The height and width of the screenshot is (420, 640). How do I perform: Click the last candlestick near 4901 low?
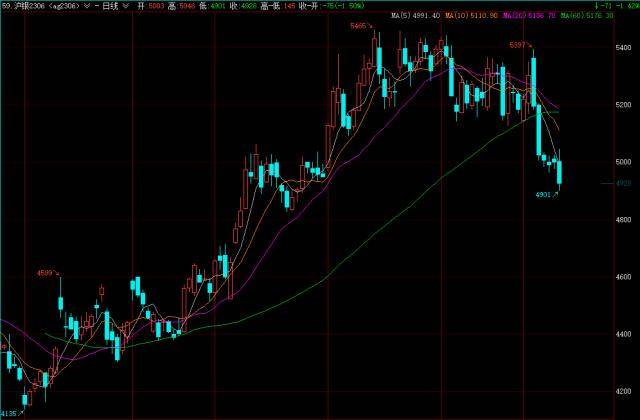[x=560, y=173]
